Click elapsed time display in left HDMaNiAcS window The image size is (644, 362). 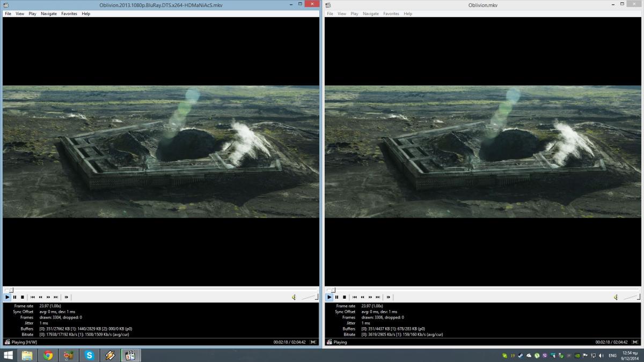coord(289,342)
